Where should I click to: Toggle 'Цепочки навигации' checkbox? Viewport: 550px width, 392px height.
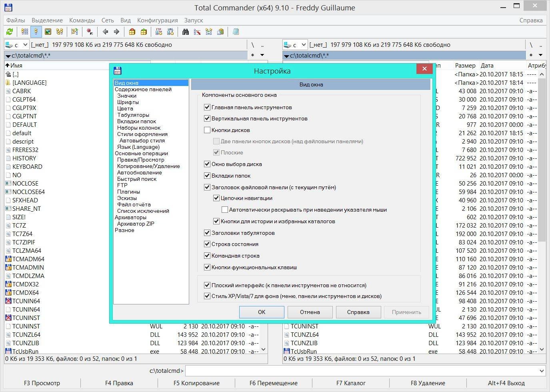(216, 198)
